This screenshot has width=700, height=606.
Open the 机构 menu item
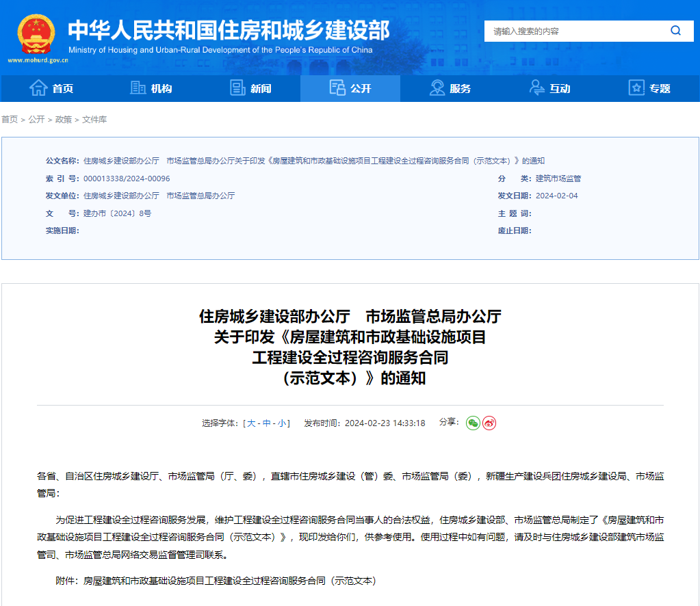click(x=151, y=88)
